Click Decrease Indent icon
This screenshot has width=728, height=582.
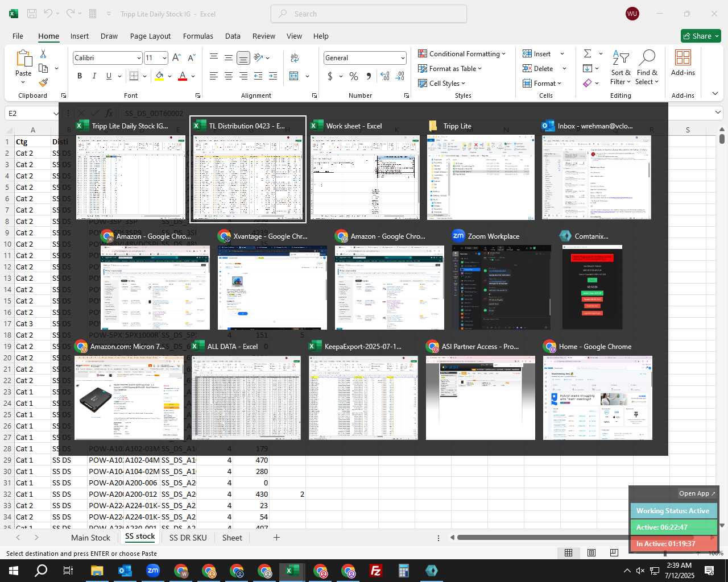(x=258, y=76)
